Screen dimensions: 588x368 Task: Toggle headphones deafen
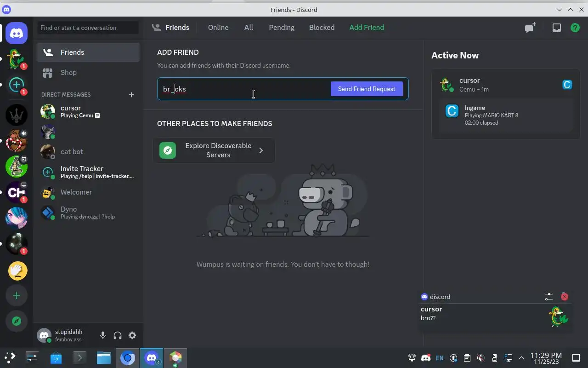pos(118,335)
